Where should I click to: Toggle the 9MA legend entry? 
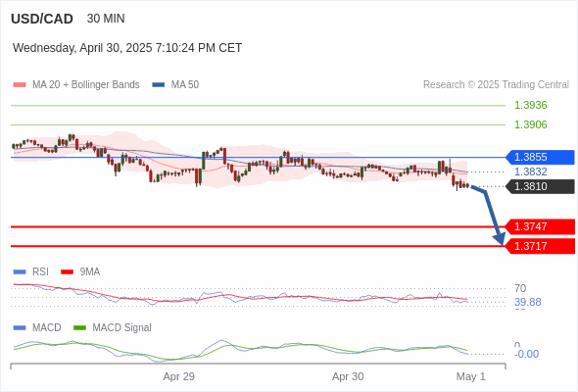point(80,271)
